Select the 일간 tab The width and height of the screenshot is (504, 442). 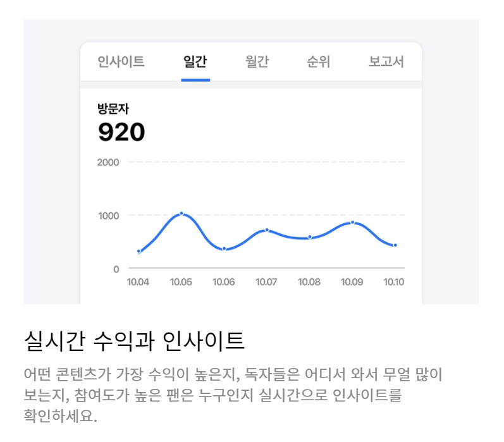pos(195,61)
